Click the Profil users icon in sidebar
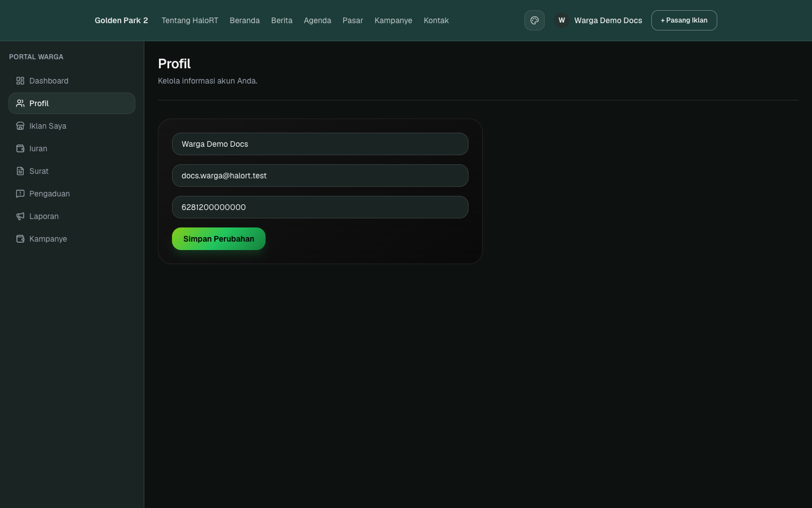The image size is (812, 508). pos(20,103)
